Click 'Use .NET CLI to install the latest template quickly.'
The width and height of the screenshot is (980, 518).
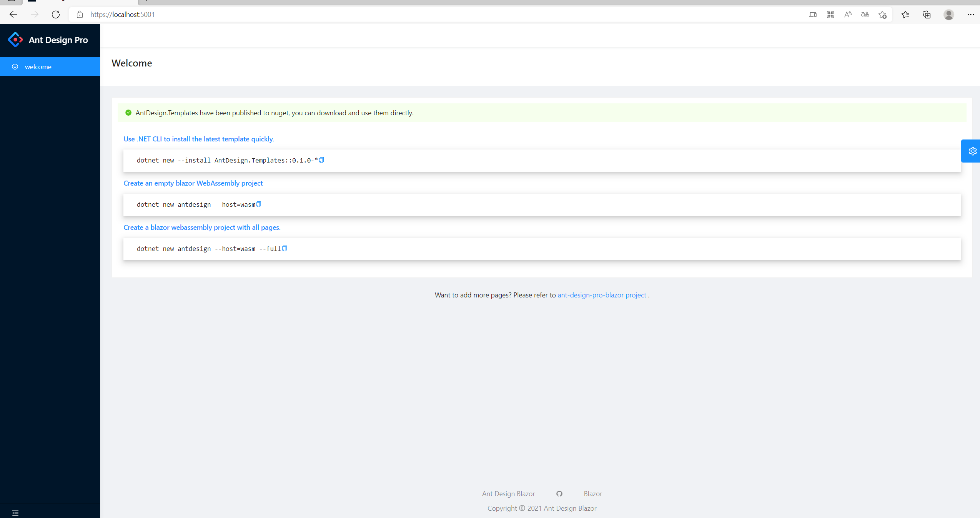point(199,139)
